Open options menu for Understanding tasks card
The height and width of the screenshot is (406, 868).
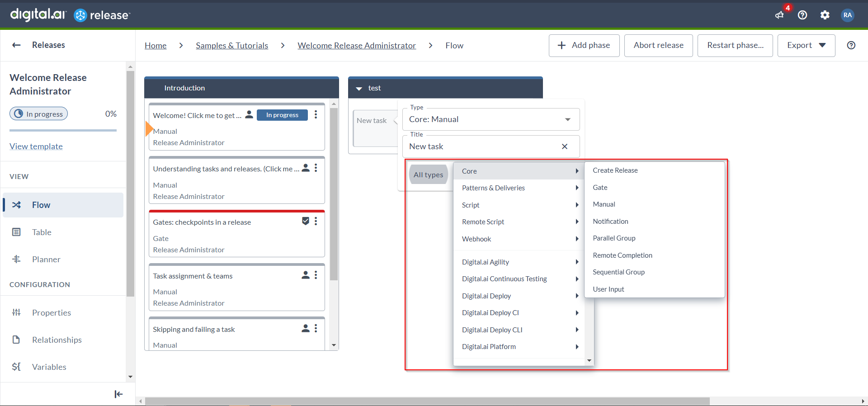coord(316,168)
